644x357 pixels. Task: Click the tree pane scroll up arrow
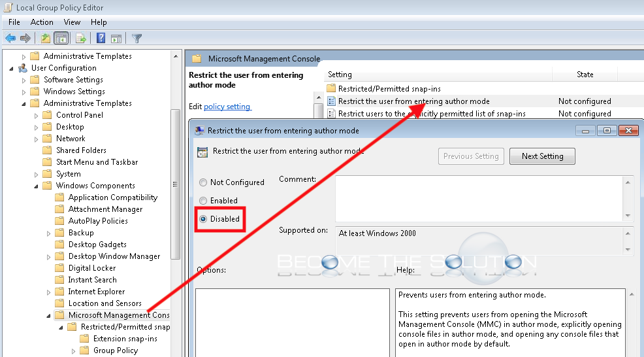[x=176, y=56]
